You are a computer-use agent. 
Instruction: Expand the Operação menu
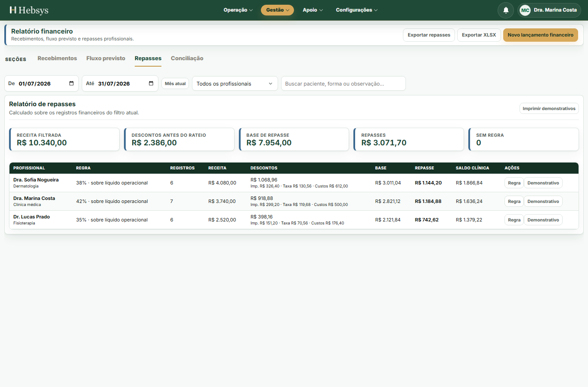point(238,10)
